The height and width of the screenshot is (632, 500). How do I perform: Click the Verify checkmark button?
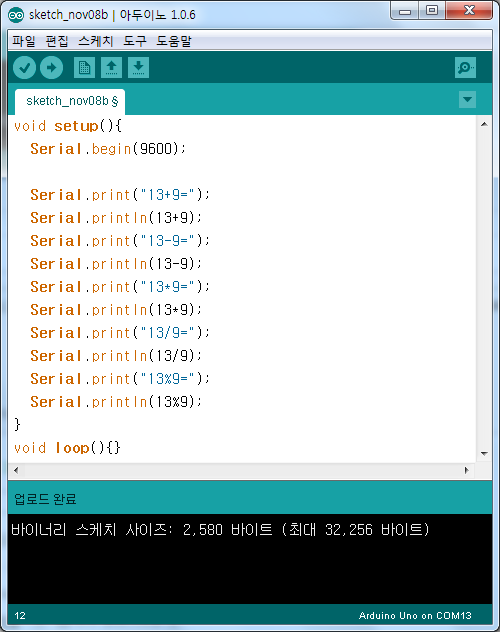click(x=25, y=67)
